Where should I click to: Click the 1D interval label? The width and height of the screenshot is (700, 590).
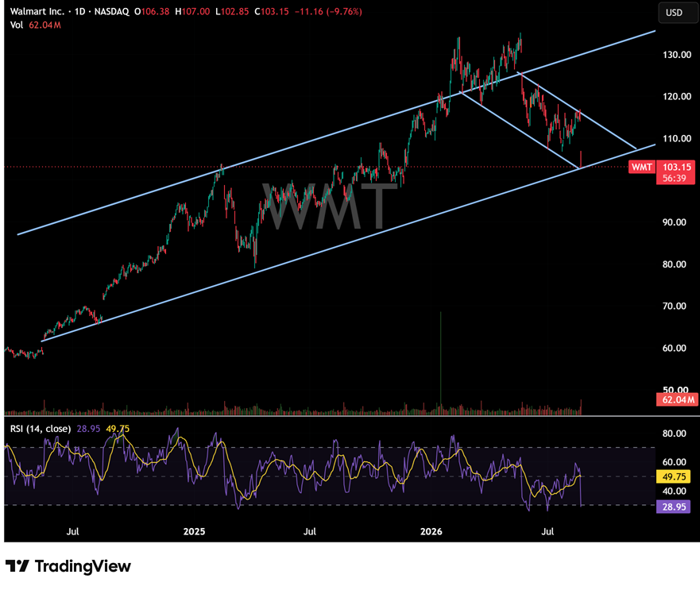coord(80,12)
